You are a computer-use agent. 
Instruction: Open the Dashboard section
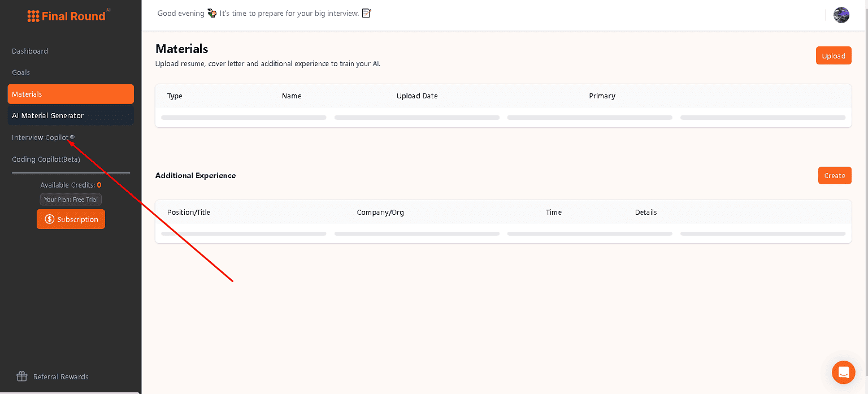pos(30,51)
